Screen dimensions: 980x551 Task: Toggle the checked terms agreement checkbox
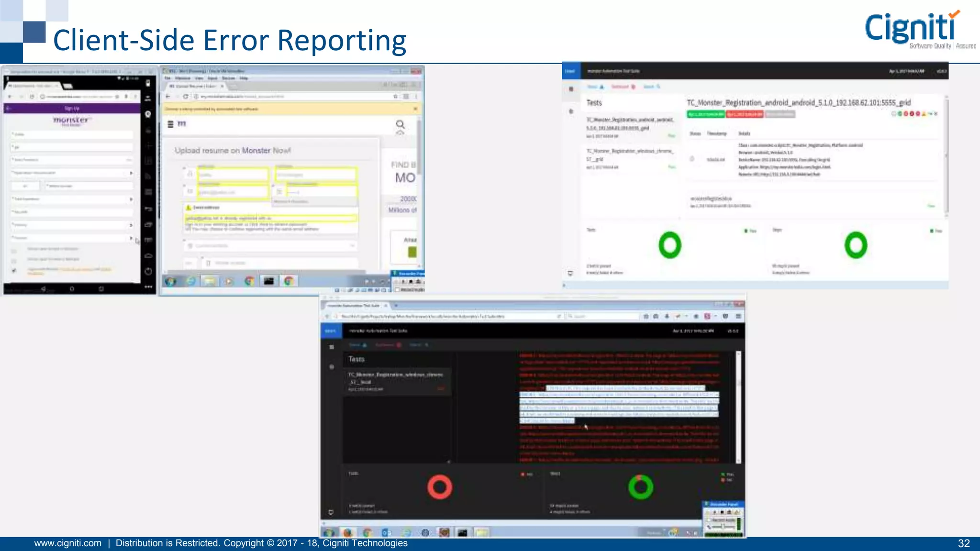pos(14,271)
